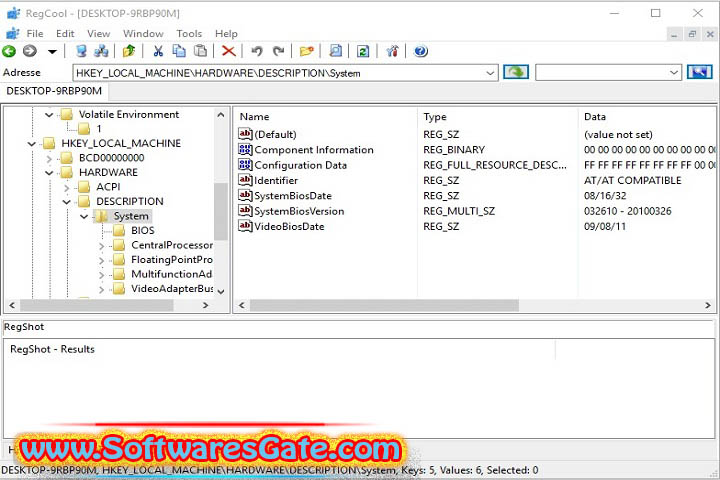
Task: Open the Edit menu
Action: point(65,34)
